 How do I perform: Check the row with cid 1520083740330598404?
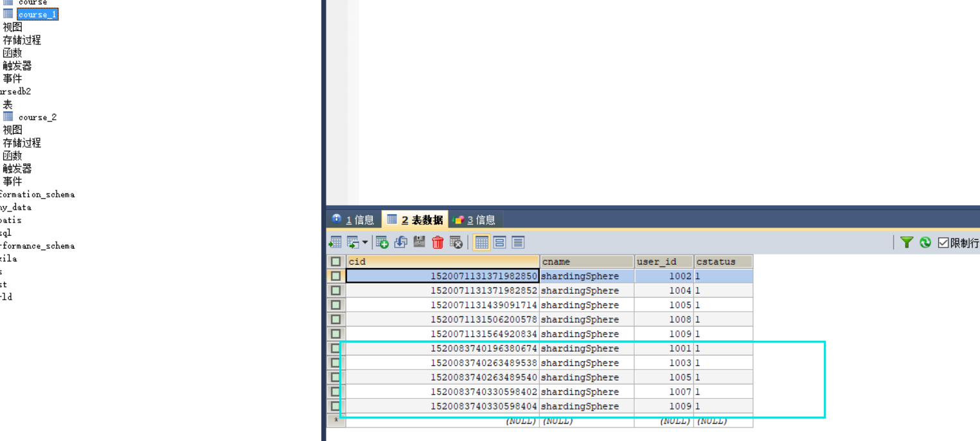[335, 406]
